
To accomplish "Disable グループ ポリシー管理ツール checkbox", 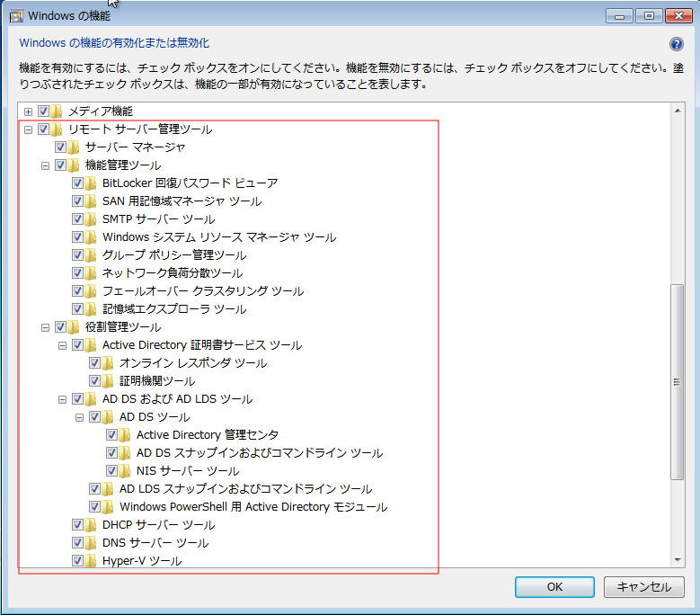I will pyautogui.click(x=77, y=255).
